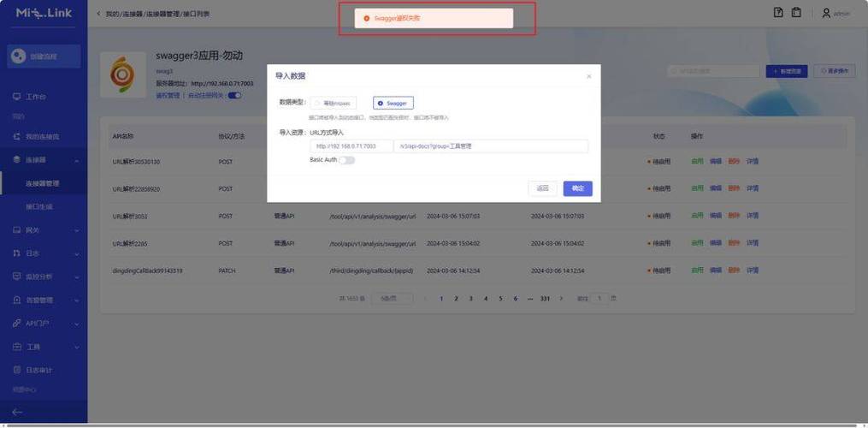Screen dimensions: 868x428
Task: Click the 告警管理 icon in sidebar
Action: pyautogui.click(x=16, y=300)
